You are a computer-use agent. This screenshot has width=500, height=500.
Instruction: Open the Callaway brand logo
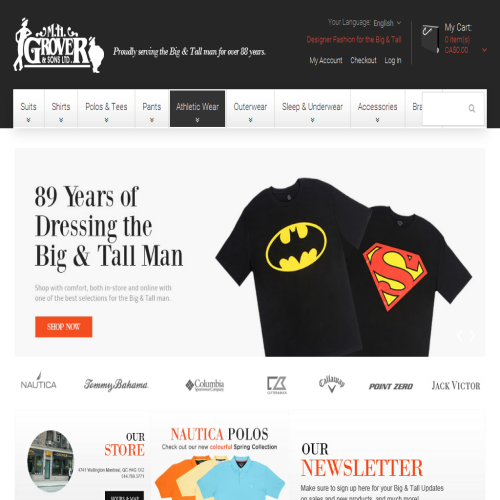[x=332, y=384]
